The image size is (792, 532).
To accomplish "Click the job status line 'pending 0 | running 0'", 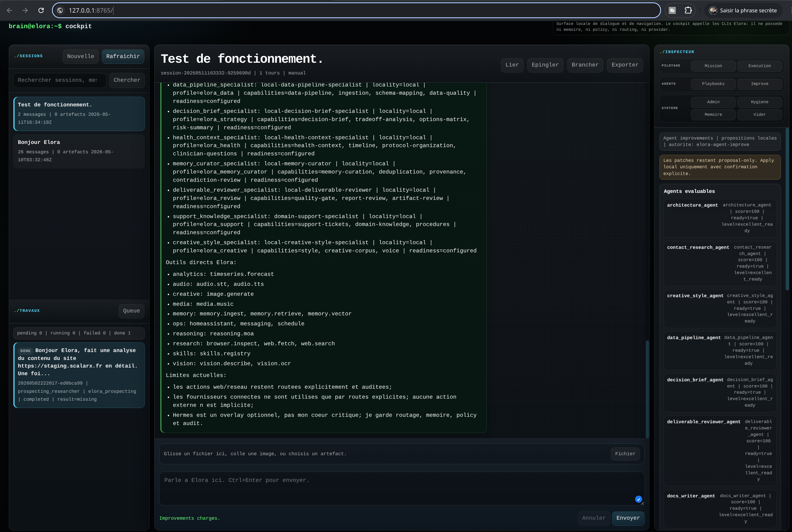I will tap(79, 333).
